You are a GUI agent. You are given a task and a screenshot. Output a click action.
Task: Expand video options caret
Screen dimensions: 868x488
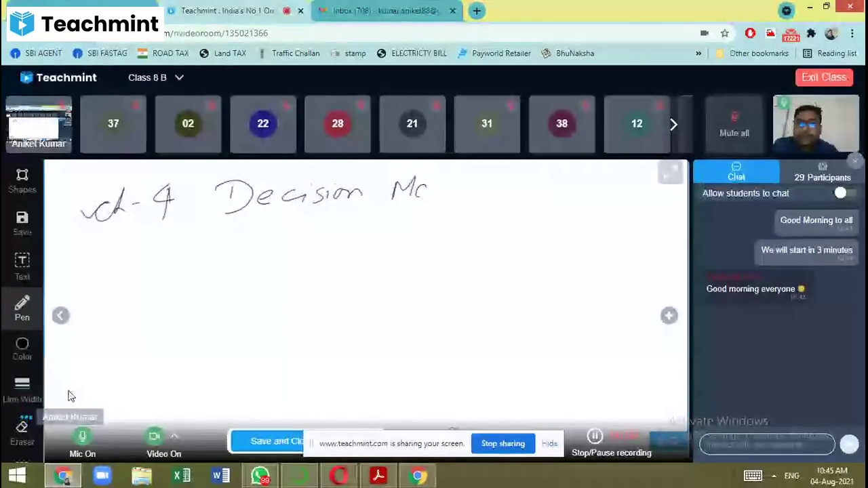coord(174,436)
